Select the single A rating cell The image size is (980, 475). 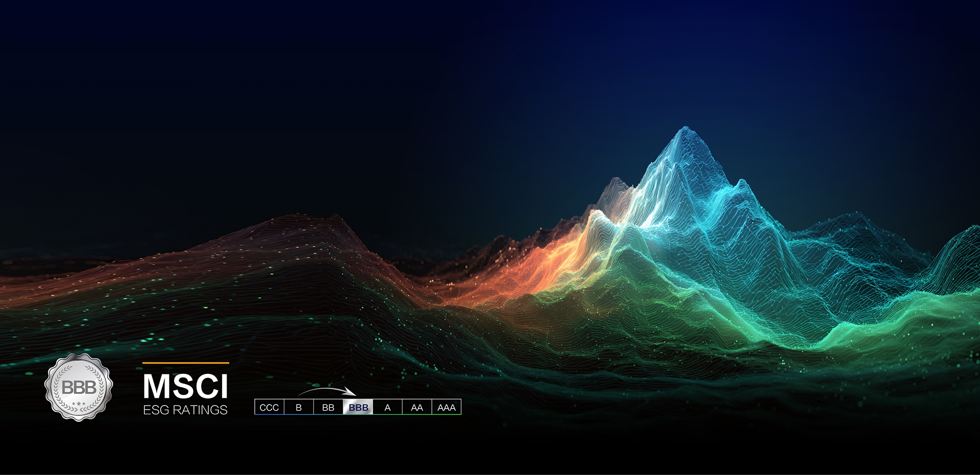(387, 408)
